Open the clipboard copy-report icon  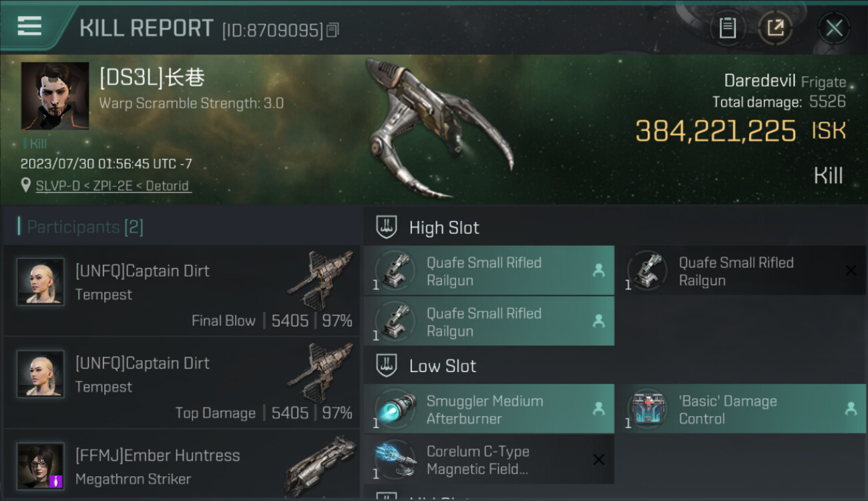(x=727, y=28)
